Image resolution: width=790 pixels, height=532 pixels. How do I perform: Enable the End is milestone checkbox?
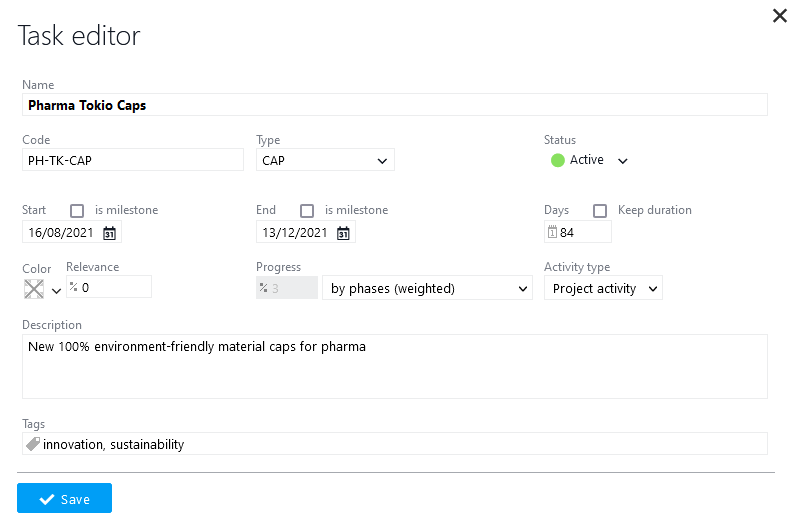click(x=307, y=211)
